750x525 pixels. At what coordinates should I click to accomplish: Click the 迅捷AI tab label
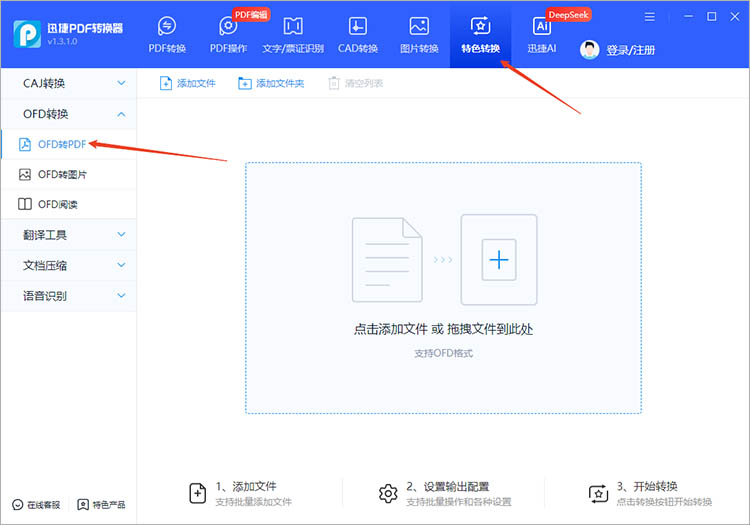541,48
